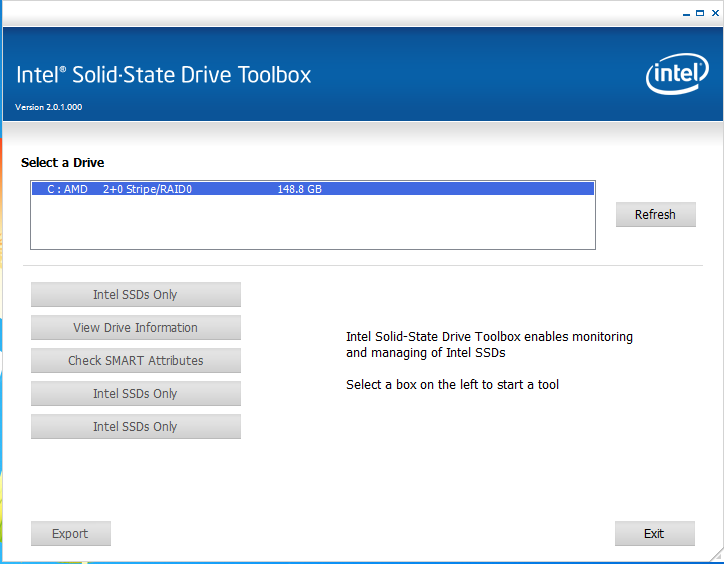Screen dimensions: 724x564
Task: Click the bottommost Intel SSDs Only button
Action: click(x=136, y=426)
